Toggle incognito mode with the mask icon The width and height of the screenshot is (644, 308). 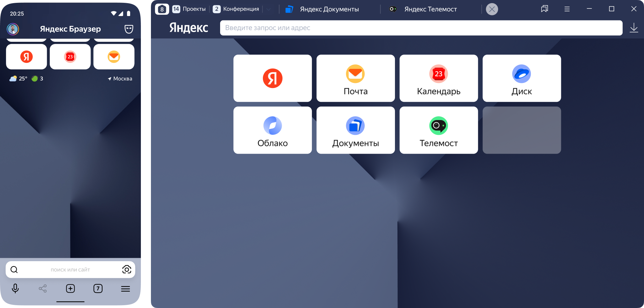[129, 29]
